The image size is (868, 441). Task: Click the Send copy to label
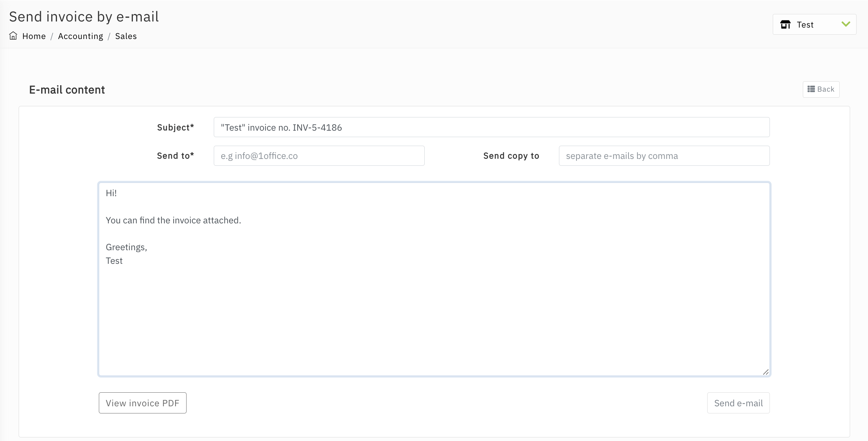click(511, 156)
